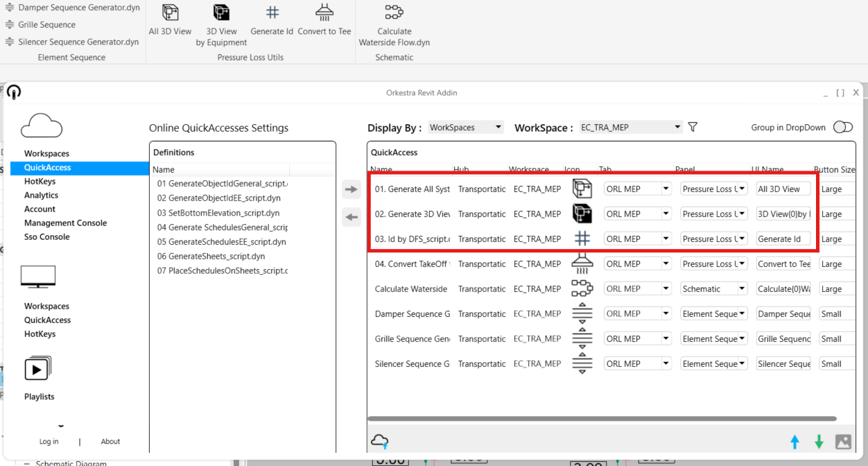The image size is (868, 466).
Task: Click the 3D View by Equipment ribbon icon
Action: pos(221,13)
